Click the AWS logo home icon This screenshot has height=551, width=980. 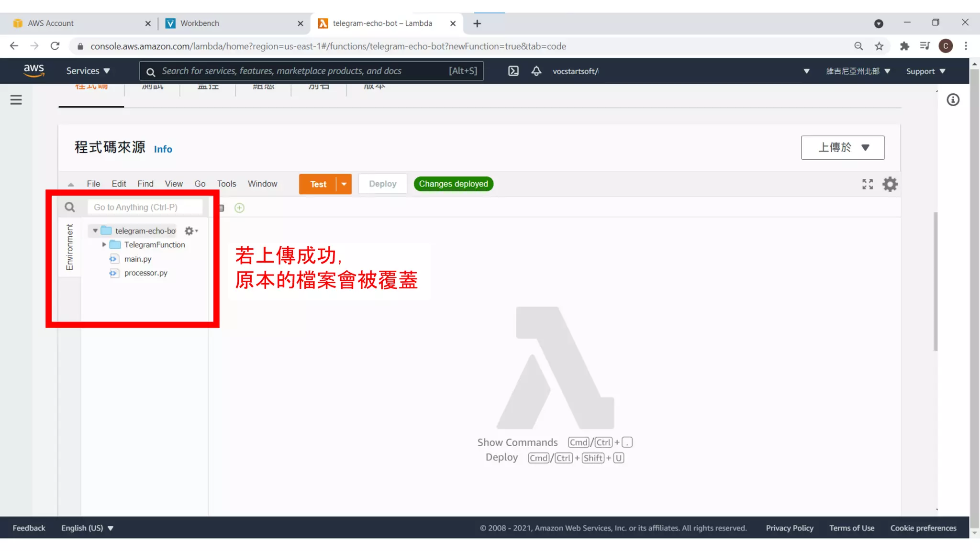click(x=34, y=70)
